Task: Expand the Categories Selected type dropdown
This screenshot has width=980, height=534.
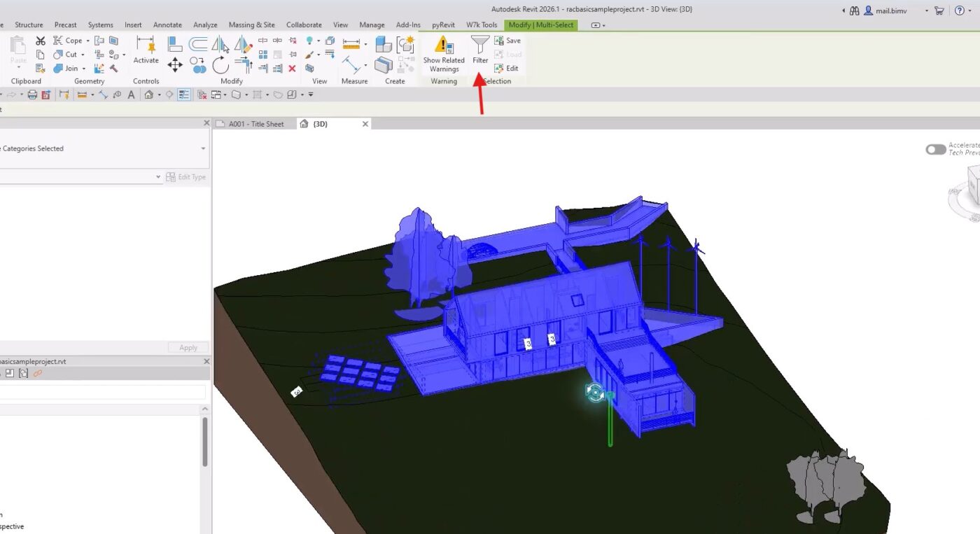Action: [x=203, y=148]
